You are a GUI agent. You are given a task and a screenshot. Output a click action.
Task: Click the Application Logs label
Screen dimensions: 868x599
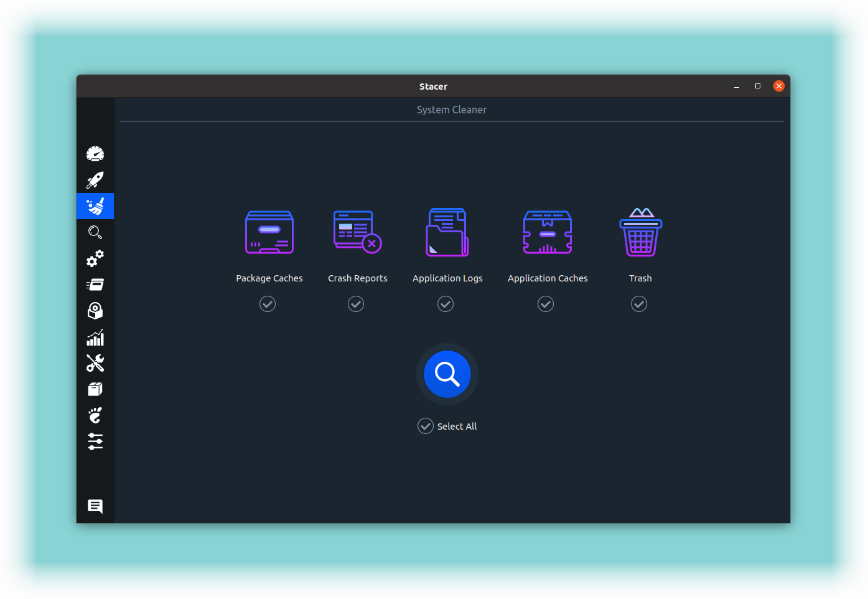click(447, 278)
